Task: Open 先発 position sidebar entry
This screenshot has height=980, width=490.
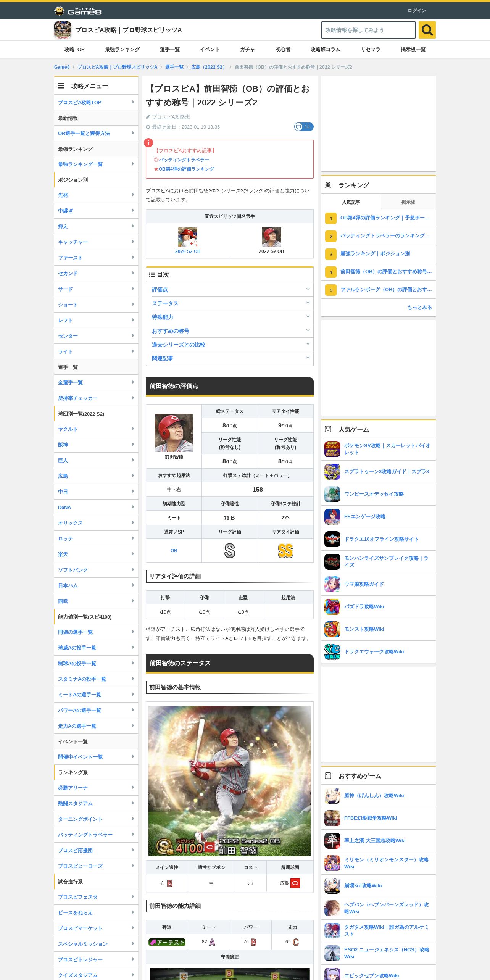Action: point(96,195)
